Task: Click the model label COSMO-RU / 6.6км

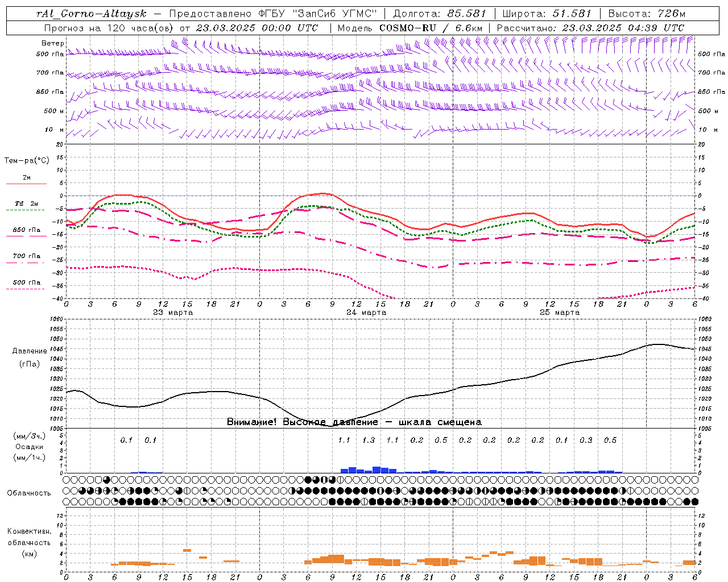Action: tap(431, 28)
